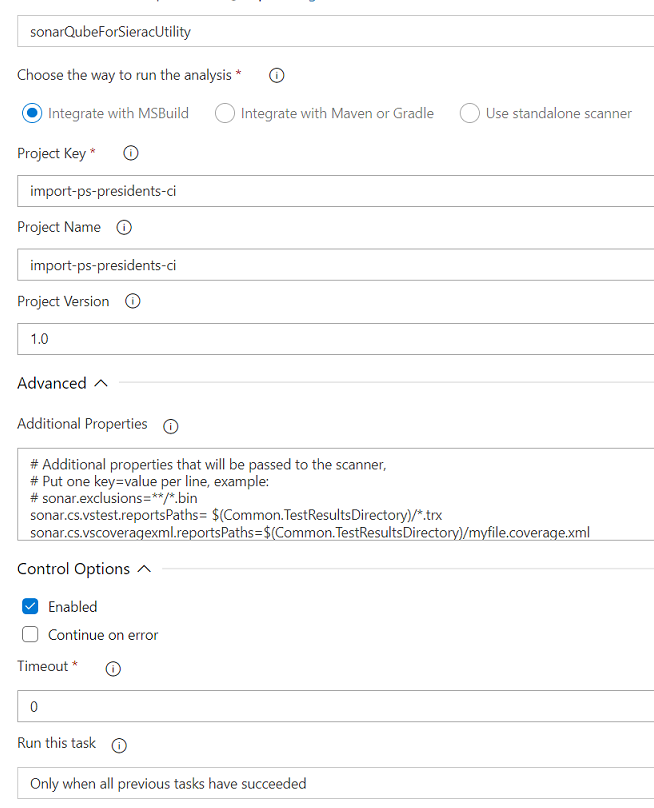Click the Additional Properties info icon
Viewport: 654px width, 808px height.
pos(170,425)
